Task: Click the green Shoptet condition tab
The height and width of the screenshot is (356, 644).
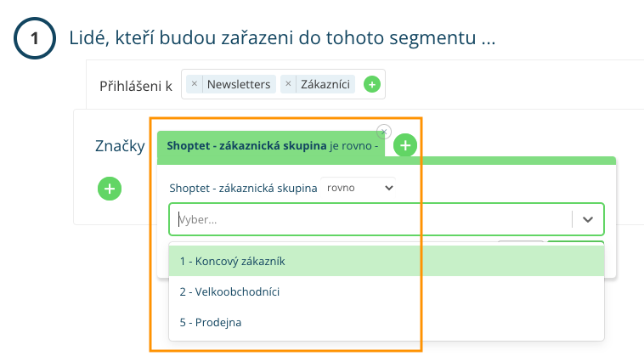Action: [x=271, y=145]
